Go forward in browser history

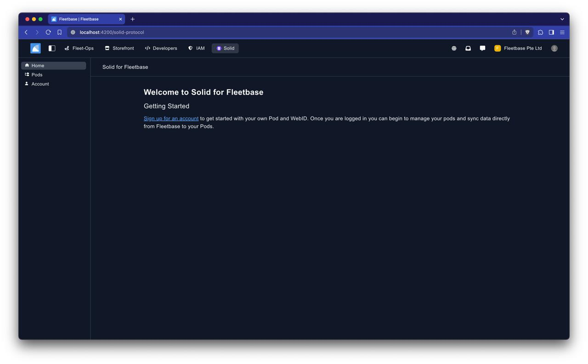pyautogui.click(x=37, y=32)
